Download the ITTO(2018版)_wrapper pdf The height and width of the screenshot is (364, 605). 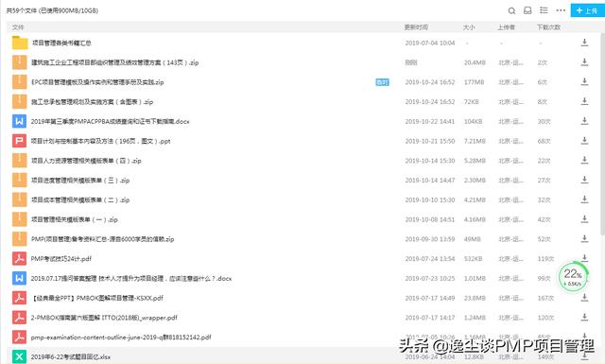click(584, 318)
